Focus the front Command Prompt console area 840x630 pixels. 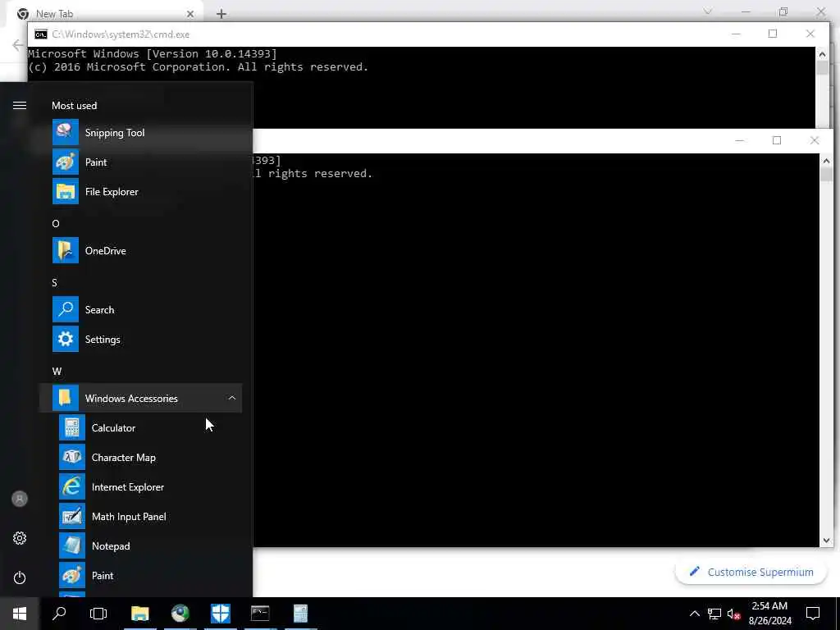[536, 350]
